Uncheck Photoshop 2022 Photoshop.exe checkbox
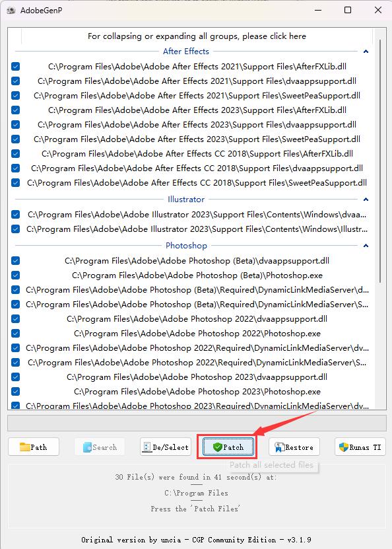 pos(15,334)
